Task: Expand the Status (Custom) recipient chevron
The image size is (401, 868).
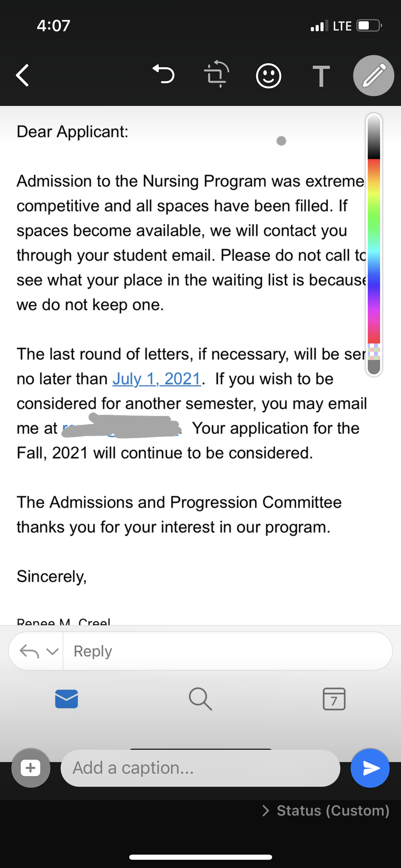Action: (x=266, y=811)
